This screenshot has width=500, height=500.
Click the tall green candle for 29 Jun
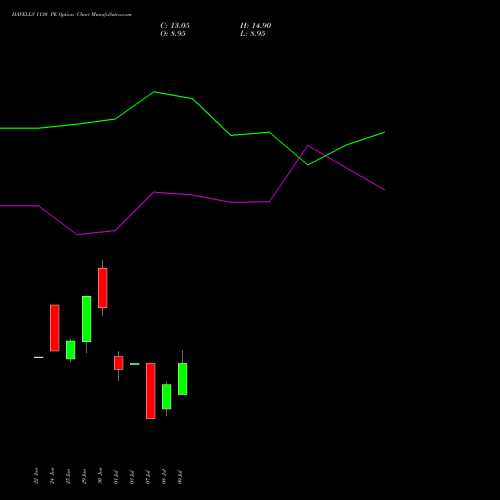87,319
